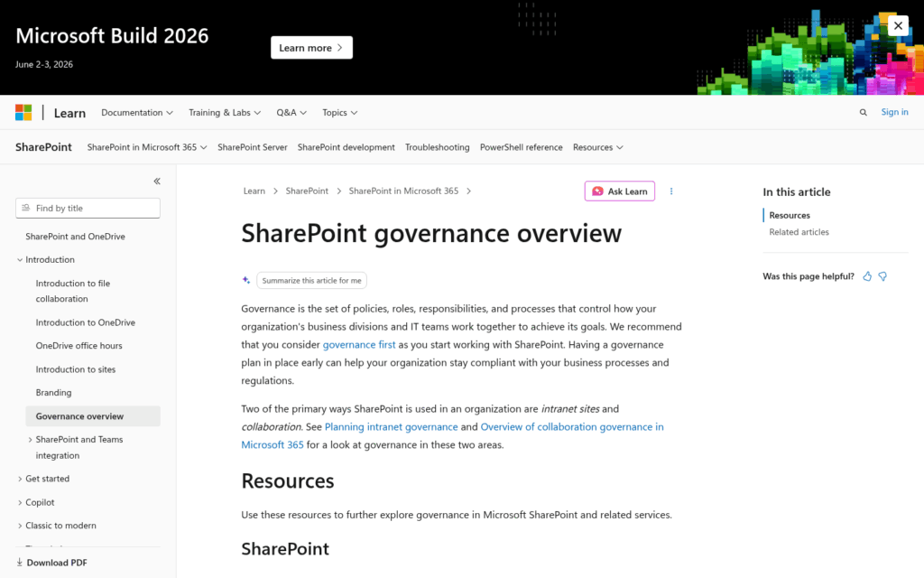Expand the Classic to modern section
The height and width of the screenshot is (578, 924).
(20, 526)
